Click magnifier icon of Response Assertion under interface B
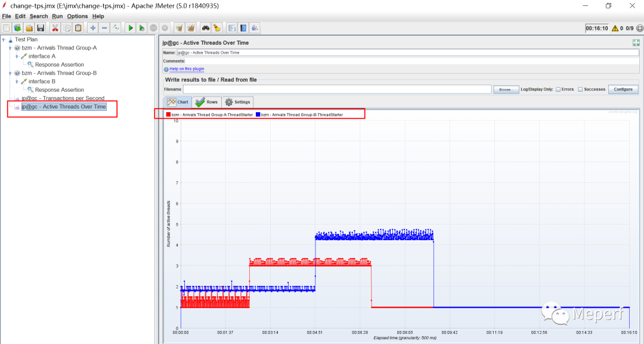This screenshot has height=344, width=644. 30,90
